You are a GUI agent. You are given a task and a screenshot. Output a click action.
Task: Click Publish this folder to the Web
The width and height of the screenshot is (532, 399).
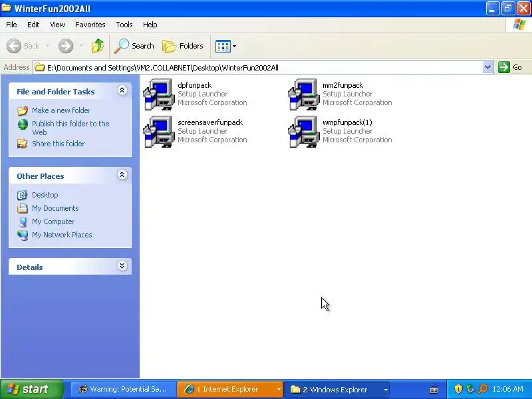(x=70, y=128)
